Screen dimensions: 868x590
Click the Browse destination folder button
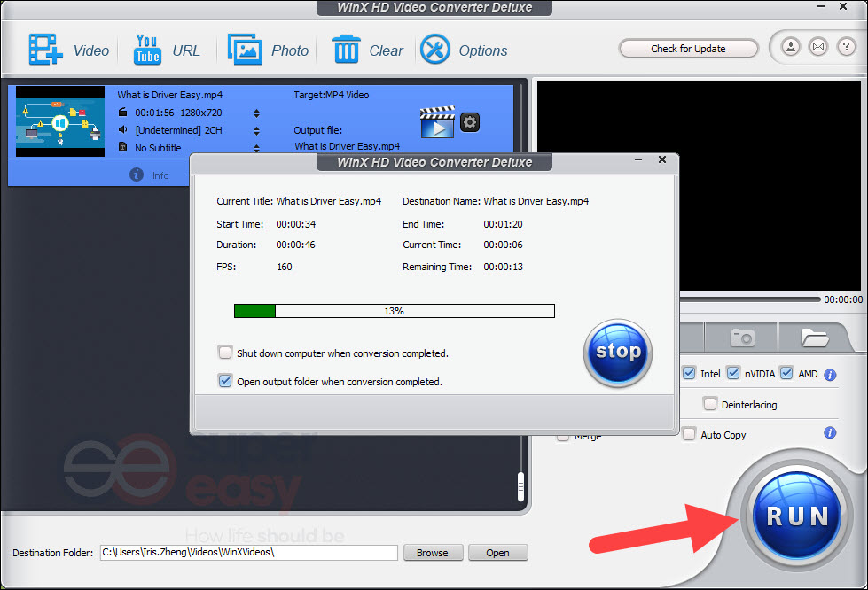(x=433, y=553)
